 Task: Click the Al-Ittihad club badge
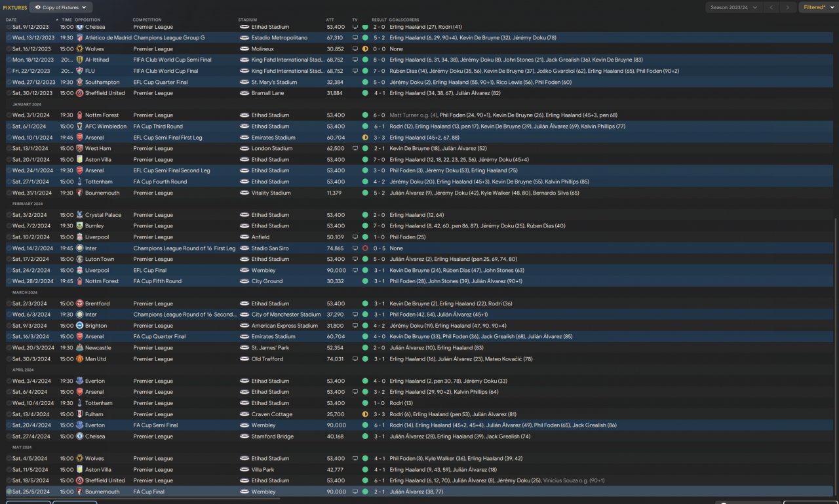click(79, 60)
